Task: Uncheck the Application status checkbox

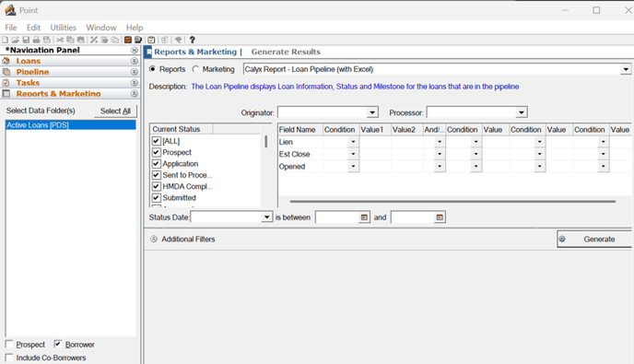Action: (157, 163)
